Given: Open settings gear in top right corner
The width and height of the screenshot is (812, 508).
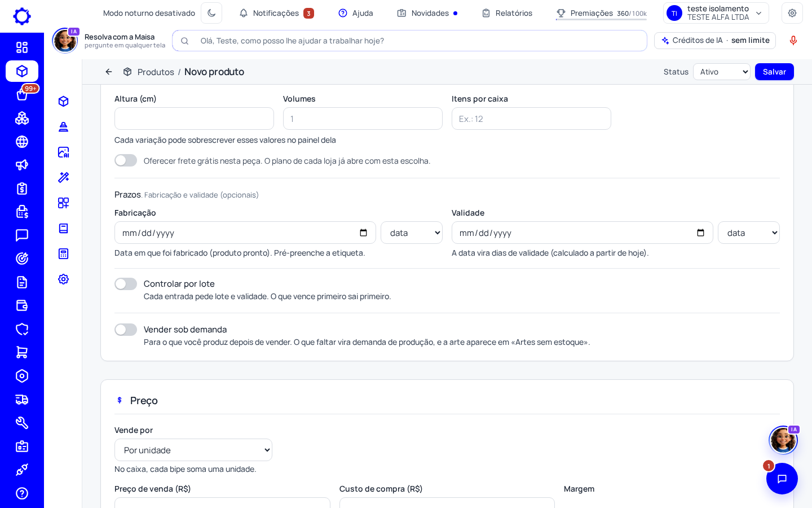Looking at the screenshot, I should 792,13.
